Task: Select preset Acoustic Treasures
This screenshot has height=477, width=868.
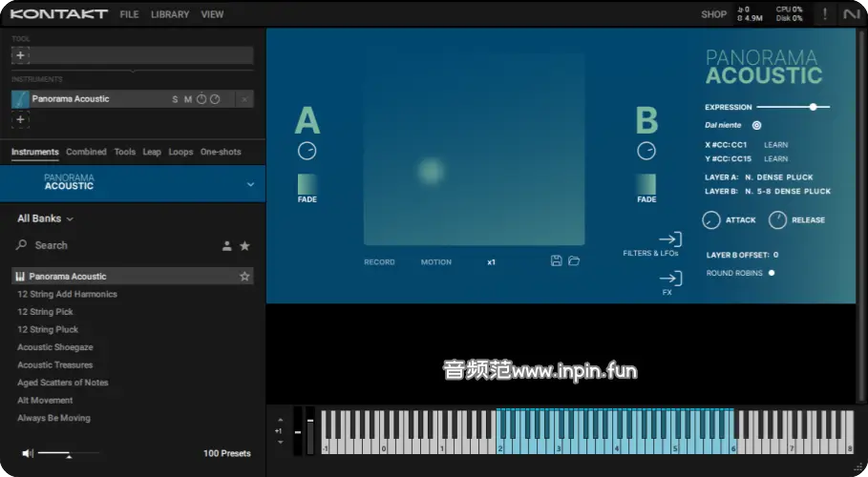Action: click(x=54, y=364)
